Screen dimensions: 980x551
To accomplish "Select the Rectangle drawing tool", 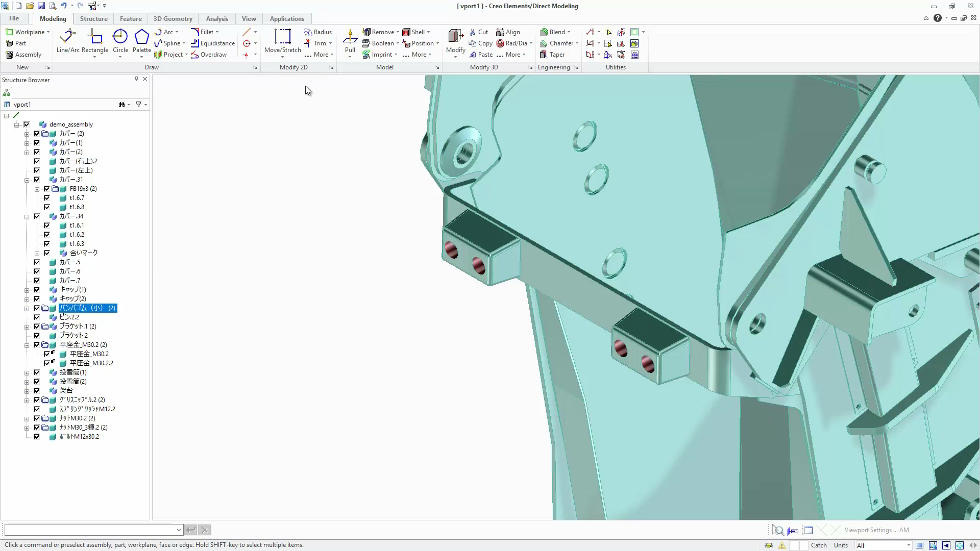I will click(x=95, y=41).
